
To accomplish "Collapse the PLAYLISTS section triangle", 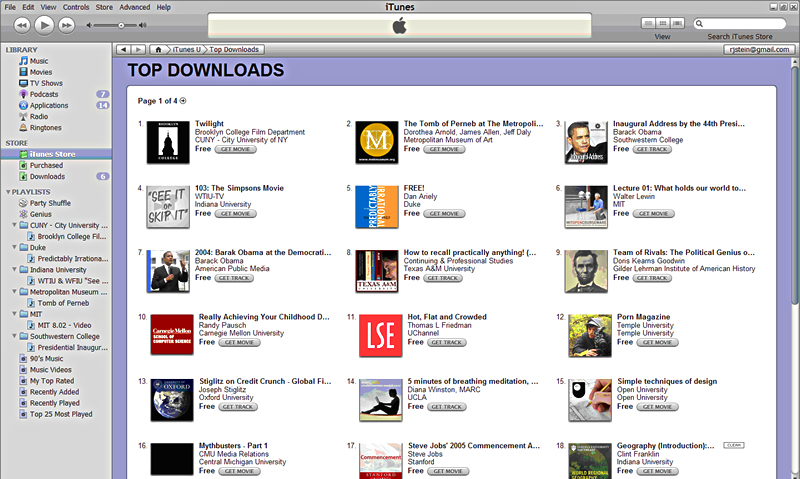I will pyautogui.click(x=8, y=192).
